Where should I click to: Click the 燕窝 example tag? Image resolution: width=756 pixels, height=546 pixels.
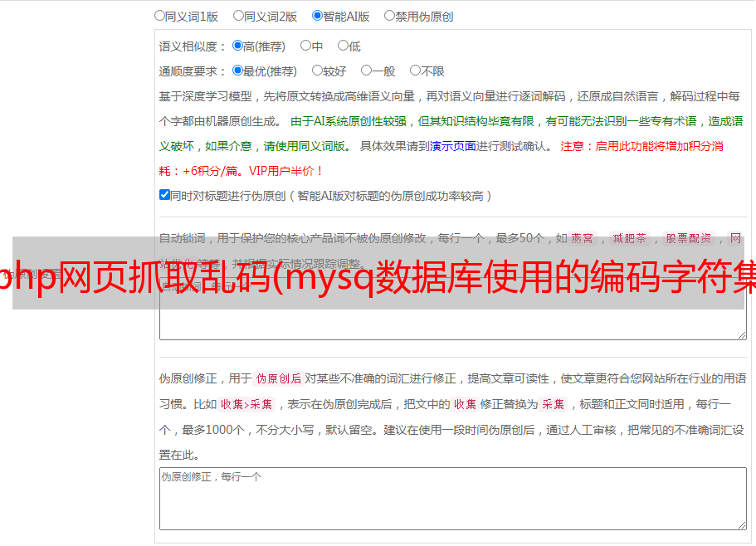582,238
